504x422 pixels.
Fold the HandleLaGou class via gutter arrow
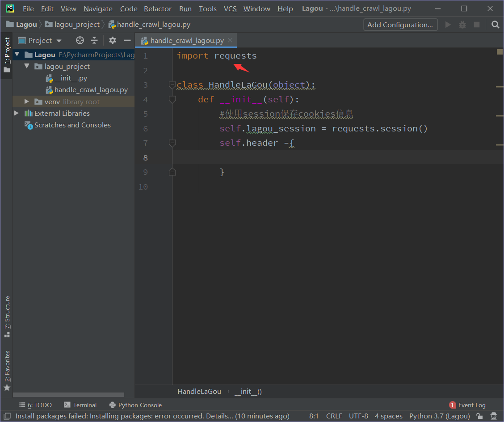[x=172, y=85]
